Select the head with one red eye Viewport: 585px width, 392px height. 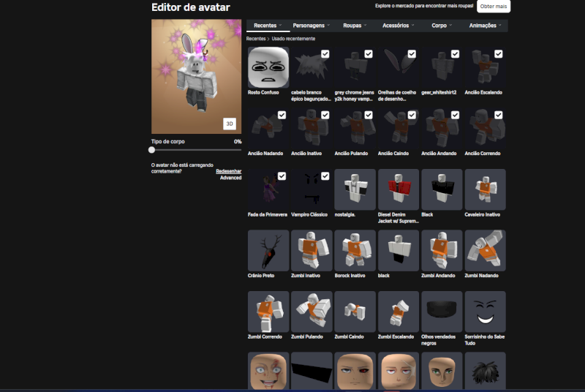[355, 371]
